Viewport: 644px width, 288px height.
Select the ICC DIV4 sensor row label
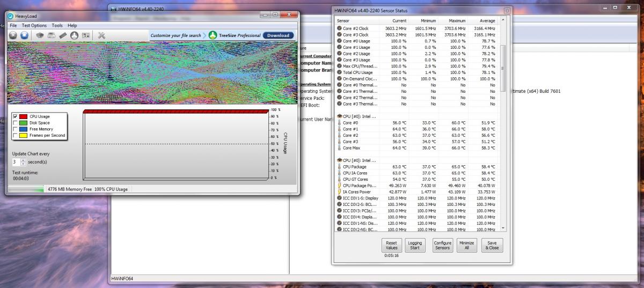[360, 217]
